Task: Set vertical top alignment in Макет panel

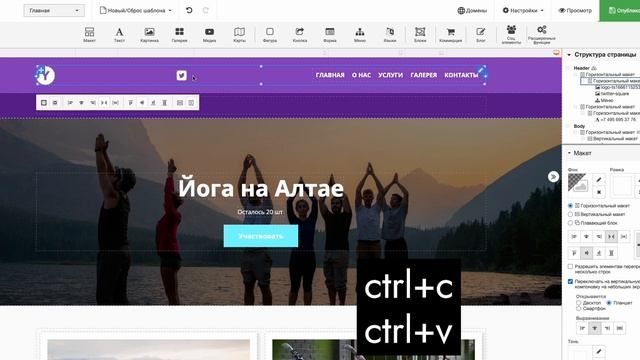Action: 574,253
